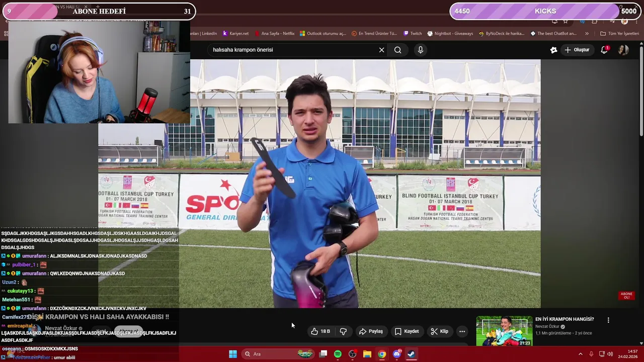Open more actions three-dot menu under video
Image resolution: width=644 pixels, height=362 pixels.
pos(462,331)
